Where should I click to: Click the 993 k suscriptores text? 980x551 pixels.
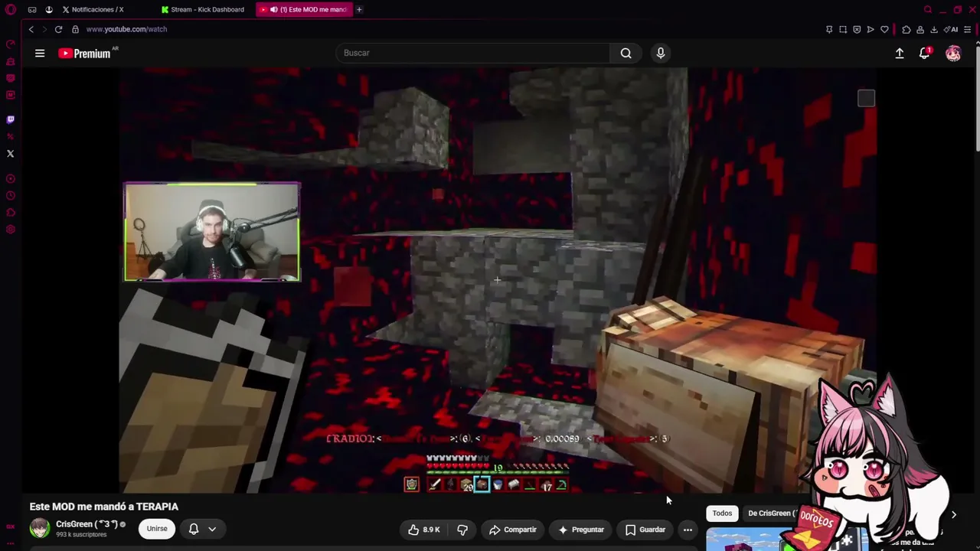[x=81, y=535]
